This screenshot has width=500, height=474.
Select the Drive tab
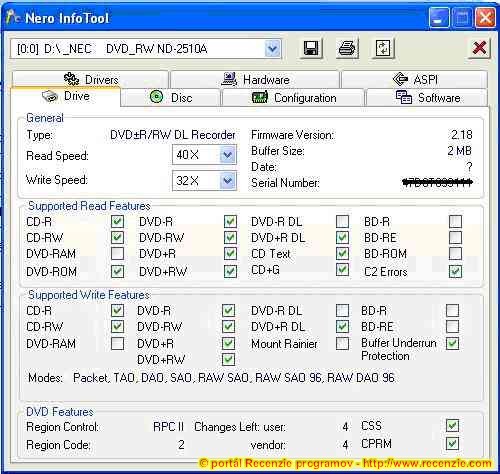pyautogui.click(x=66, y=96)
